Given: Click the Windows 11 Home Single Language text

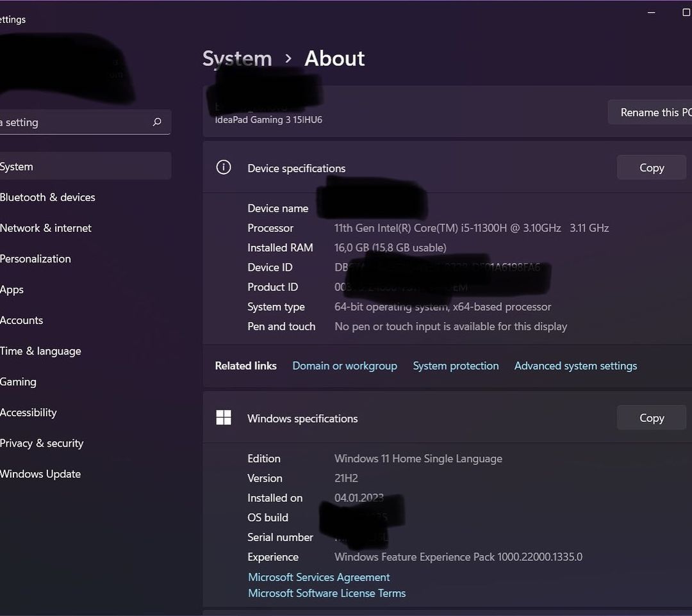Looking at the screenshot, I should 418,458.
